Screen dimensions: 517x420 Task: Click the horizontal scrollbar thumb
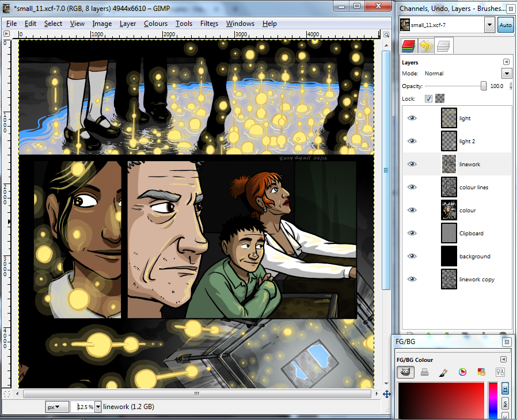click(x=197, y=394)
